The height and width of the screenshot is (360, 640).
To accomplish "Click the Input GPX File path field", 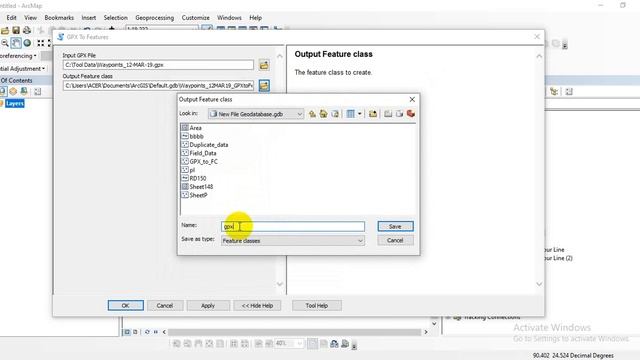I will point(158,65).
